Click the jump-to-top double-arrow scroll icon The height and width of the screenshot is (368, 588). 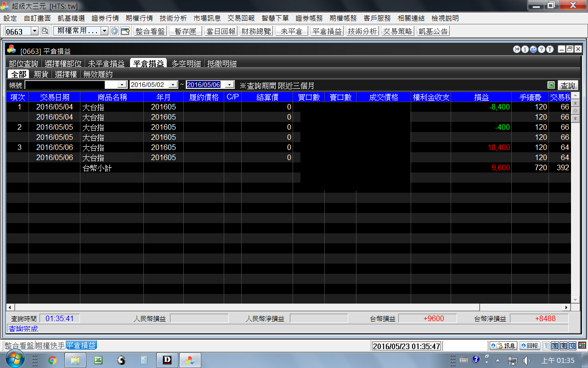pyautogui.click(x=575, y=104)
